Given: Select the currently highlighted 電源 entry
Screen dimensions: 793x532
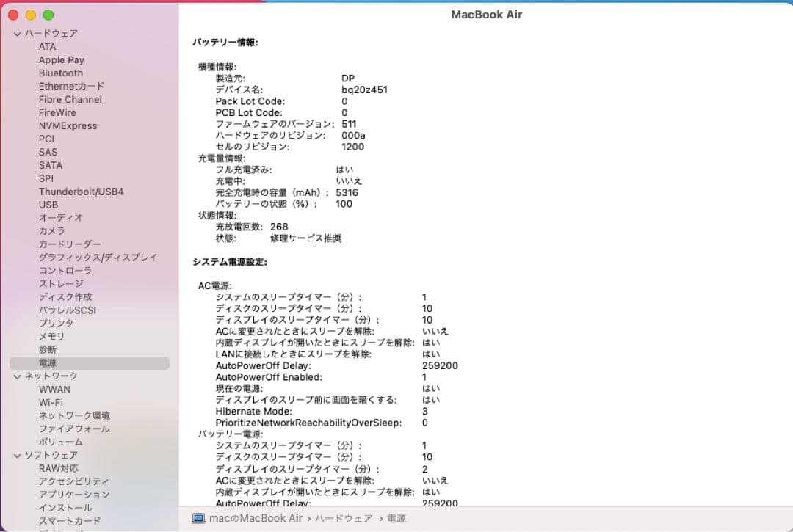Looking at the screenshot, I should coord(47,362).
